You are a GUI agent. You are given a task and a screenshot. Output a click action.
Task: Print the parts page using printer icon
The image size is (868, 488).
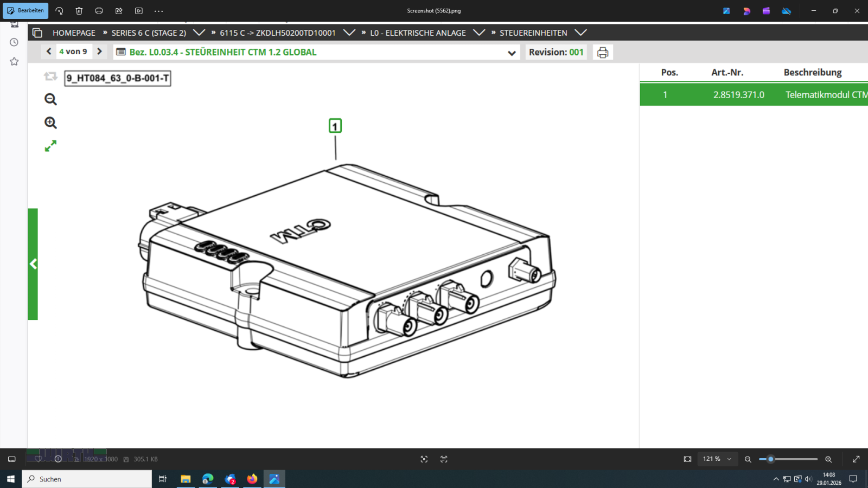click(602, 53)
